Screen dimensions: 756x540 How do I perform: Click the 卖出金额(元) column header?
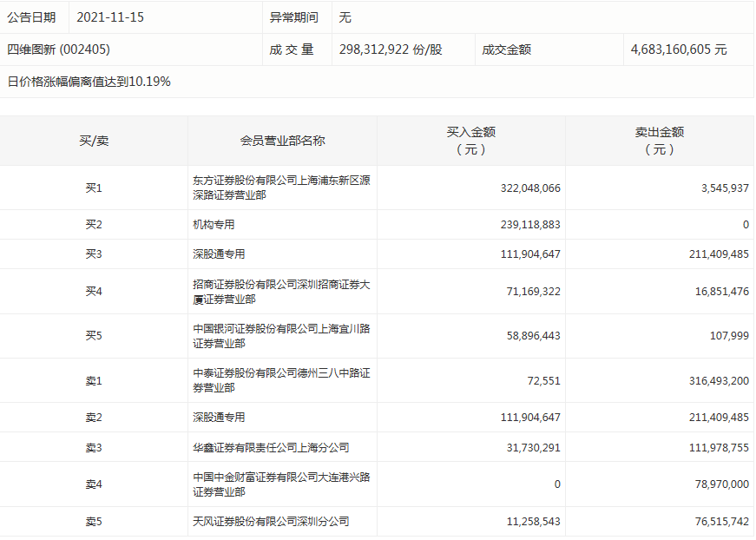point(660,141)
